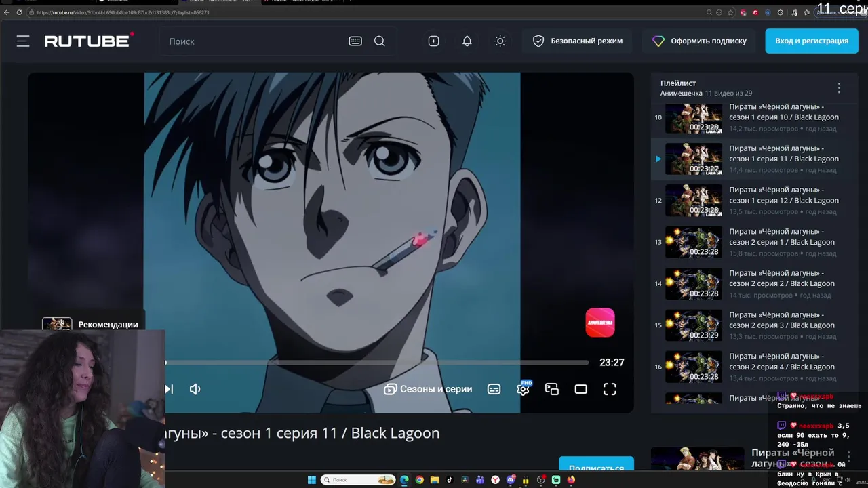868x488 pixels.
Task: Open Microsoft Edge from the taskbar
Action: click(404, 480)
